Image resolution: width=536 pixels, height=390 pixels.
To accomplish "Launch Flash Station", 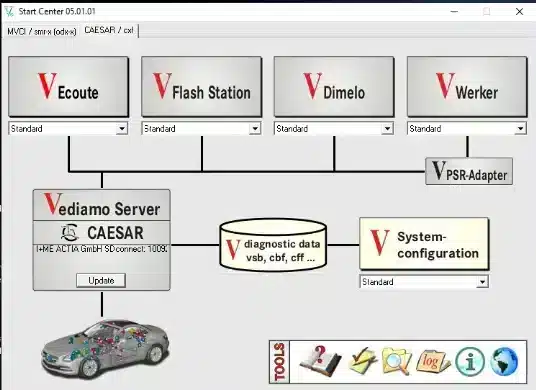I will (202, 87).
